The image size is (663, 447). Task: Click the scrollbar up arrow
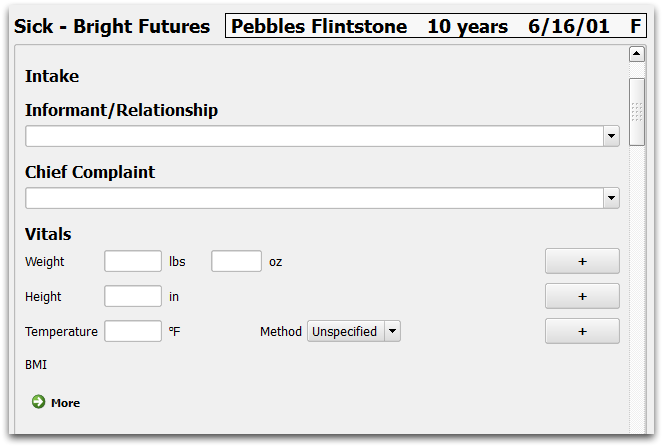pyautogui.click(x=637, y=54)
